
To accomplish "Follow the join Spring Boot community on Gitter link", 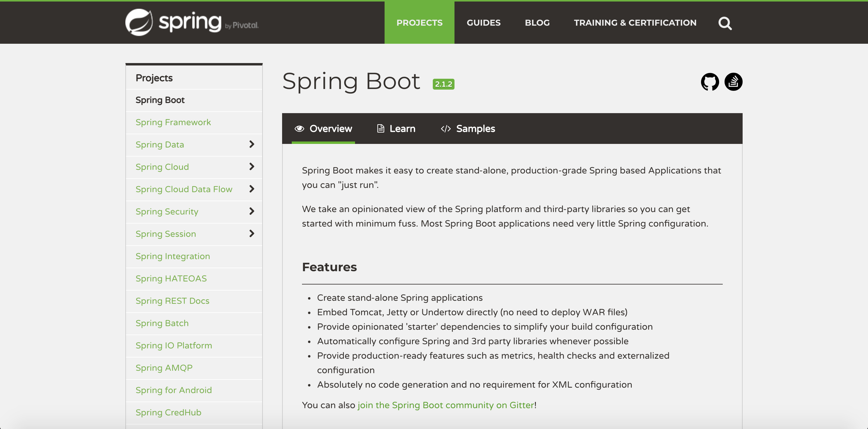I will tap(446, 405).
